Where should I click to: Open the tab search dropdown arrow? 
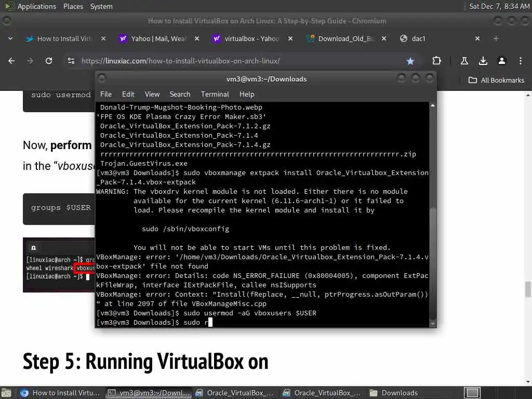(10, 38)
